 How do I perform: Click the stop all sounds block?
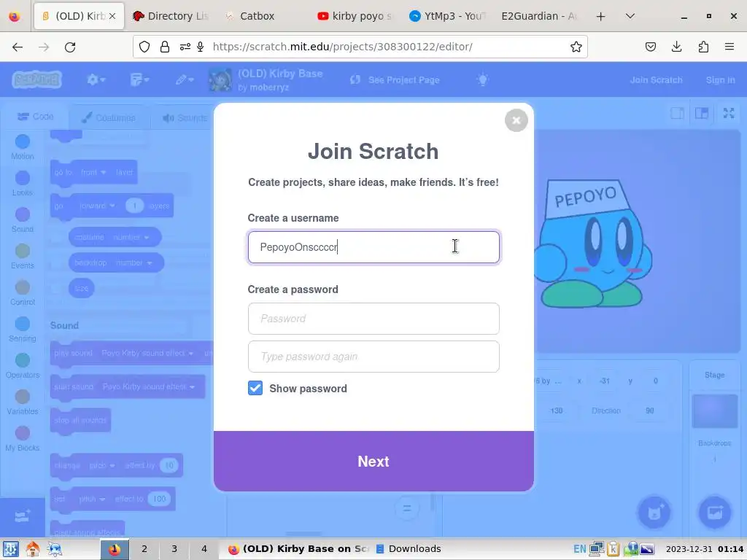[x=80, y=420]
